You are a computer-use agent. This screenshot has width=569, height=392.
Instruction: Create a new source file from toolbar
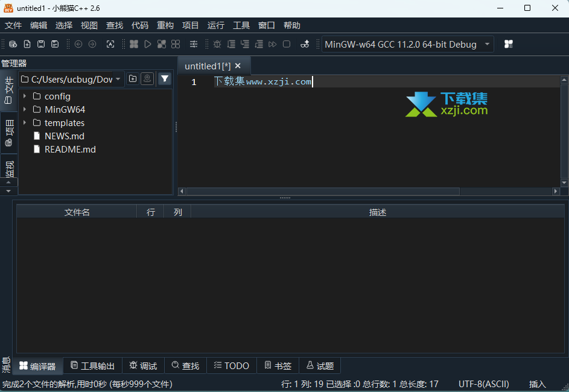click(27, 44)
